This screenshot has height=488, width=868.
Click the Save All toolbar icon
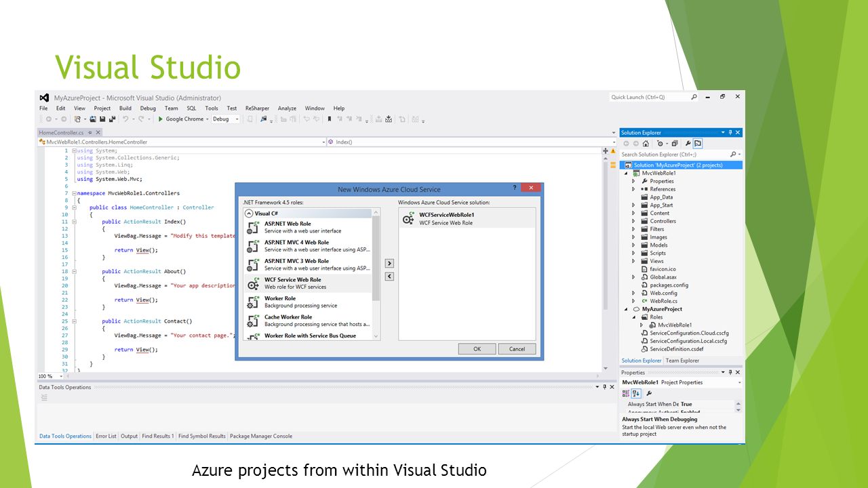(x=112, y=119)
